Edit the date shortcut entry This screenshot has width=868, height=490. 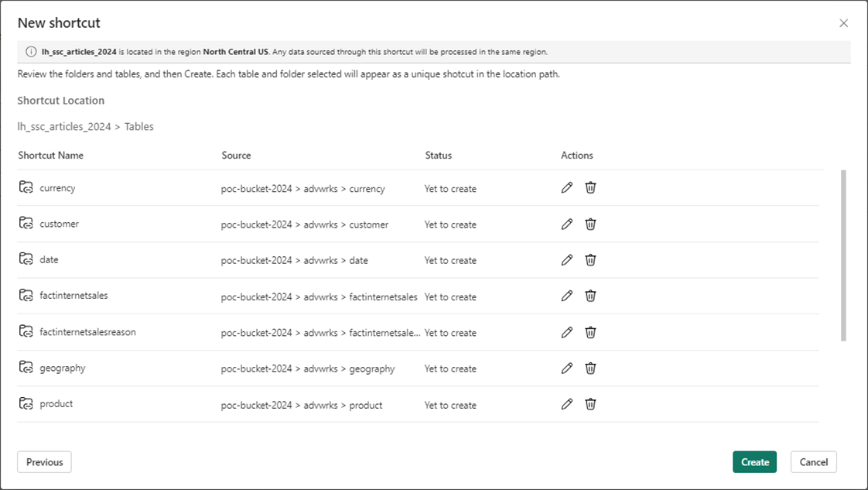point(567,260)
